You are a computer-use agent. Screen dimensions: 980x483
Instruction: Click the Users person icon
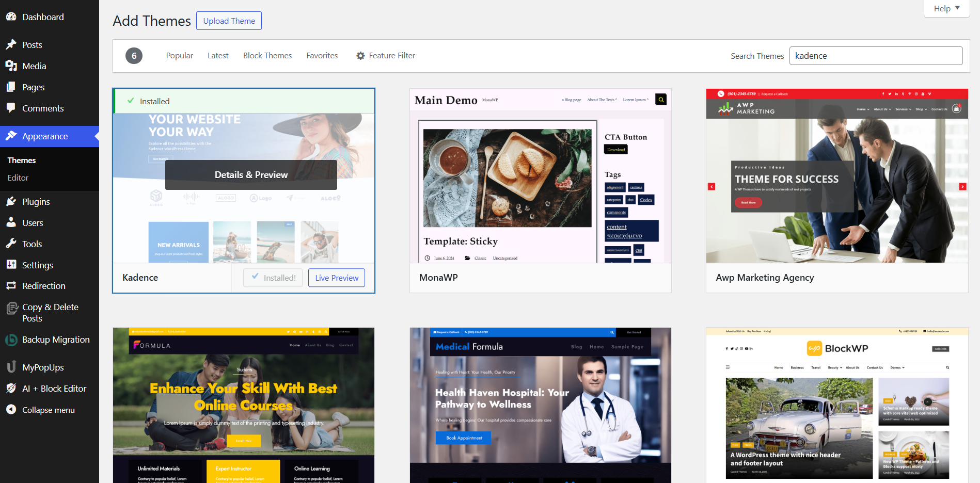tap(11, 223)
